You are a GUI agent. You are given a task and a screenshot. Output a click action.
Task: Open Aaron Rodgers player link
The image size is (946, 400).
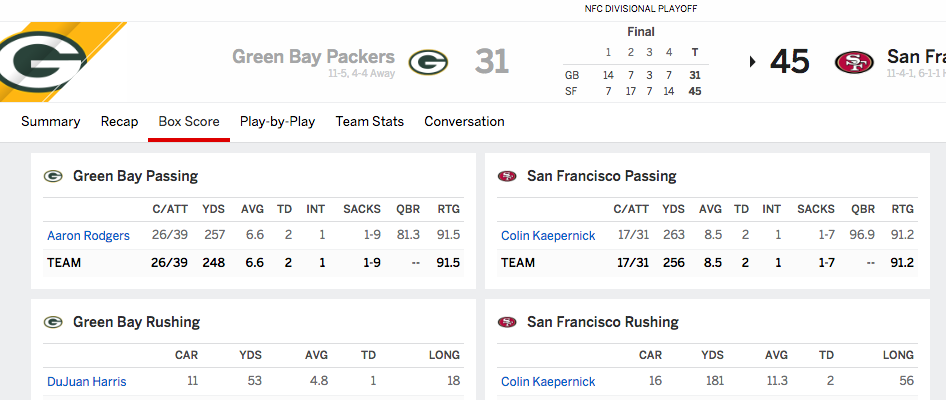click(89, 236)
